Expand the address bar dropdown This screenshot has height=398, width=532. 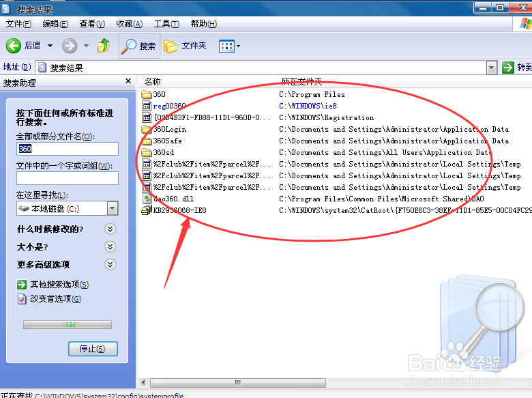click(x=492, y=68)
